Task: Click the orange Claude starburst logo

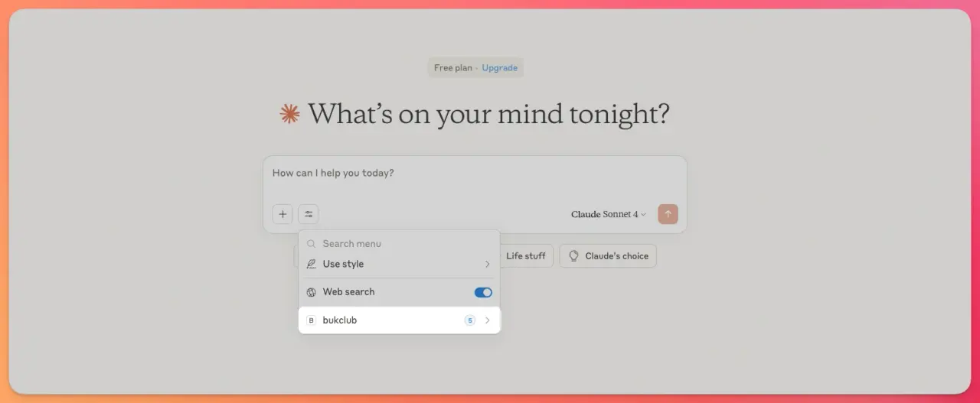Action: 289,114
